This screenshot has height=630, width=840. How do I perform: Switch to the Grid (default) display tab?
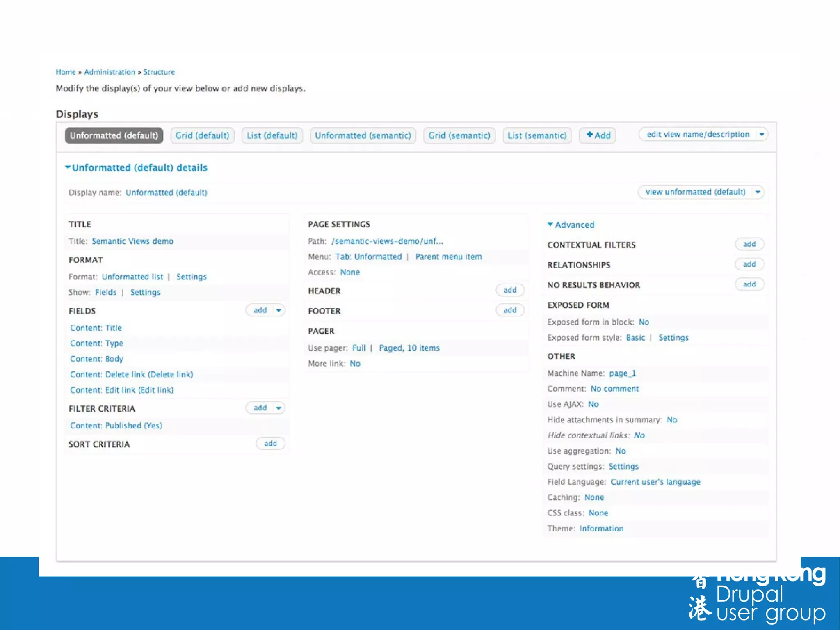(x=202, y=135)
